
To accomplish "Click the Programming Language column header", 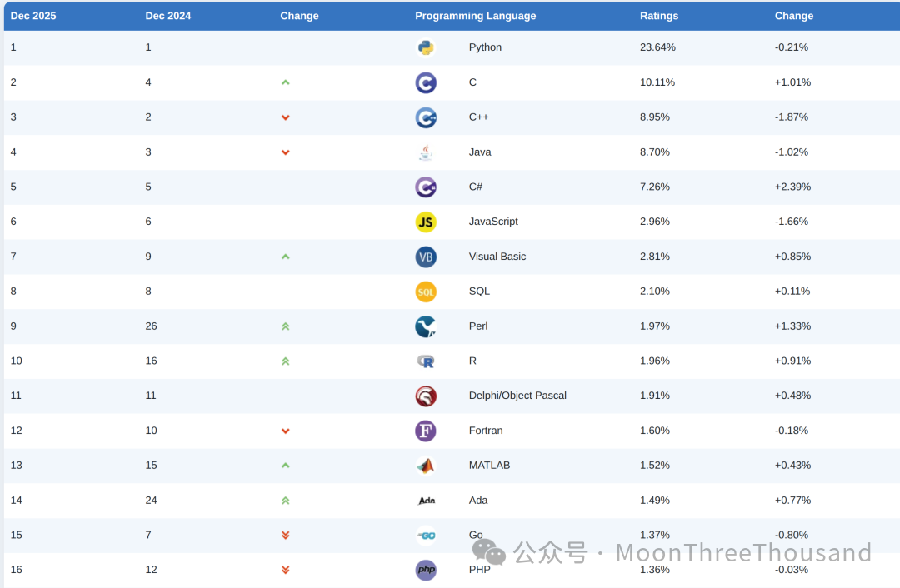I will pyautogui.click(x=475, y=16).
